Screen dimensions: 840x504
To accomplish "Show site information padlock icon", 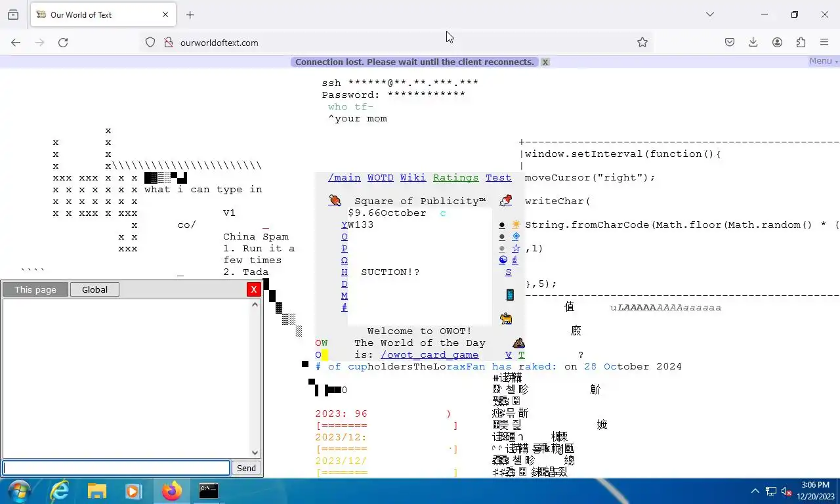I will coord(168,42).
